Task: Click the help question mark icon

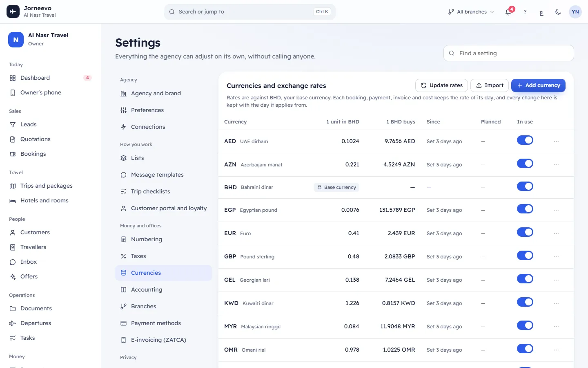Action: [525, 12]
